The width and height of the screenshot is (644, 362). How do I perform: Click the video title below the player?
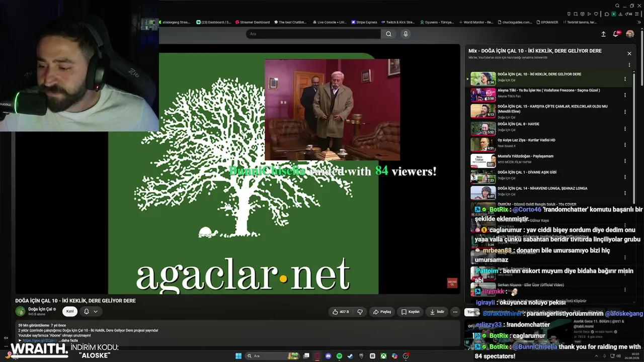click(75, 301)
